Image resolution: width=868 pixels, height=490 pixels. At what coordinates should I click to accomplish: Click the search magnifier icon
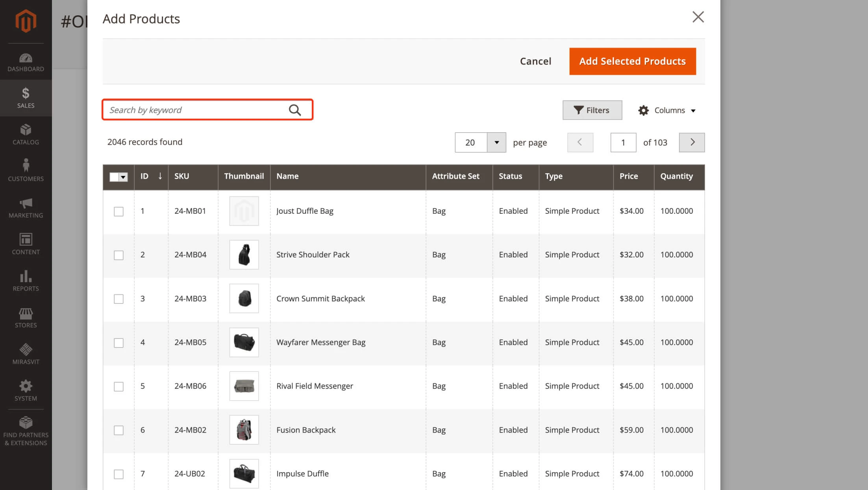pos(294,110)
